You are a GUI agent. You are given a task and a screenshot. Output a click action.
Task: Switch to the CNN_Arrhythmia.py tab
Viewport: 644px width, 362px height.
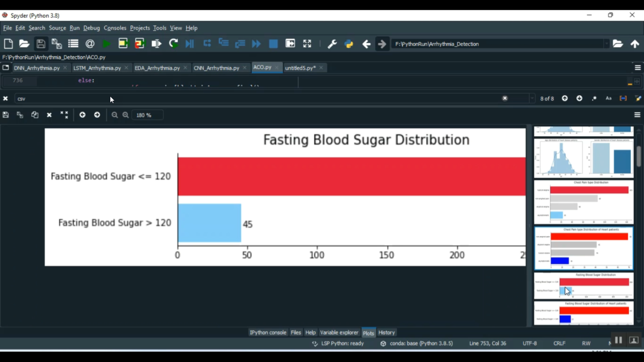pyautogui.click(x=216, y=68)
